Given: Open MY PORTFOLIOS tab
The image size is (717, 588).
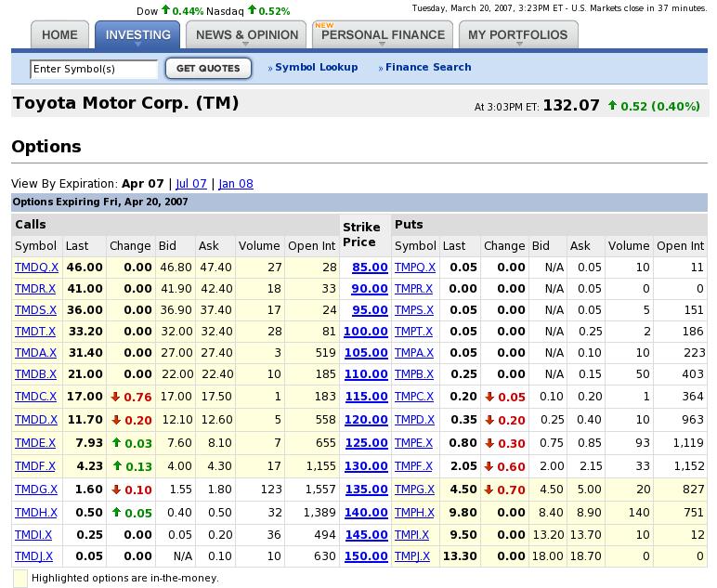Looking at the screenshot, I should 518,34.
